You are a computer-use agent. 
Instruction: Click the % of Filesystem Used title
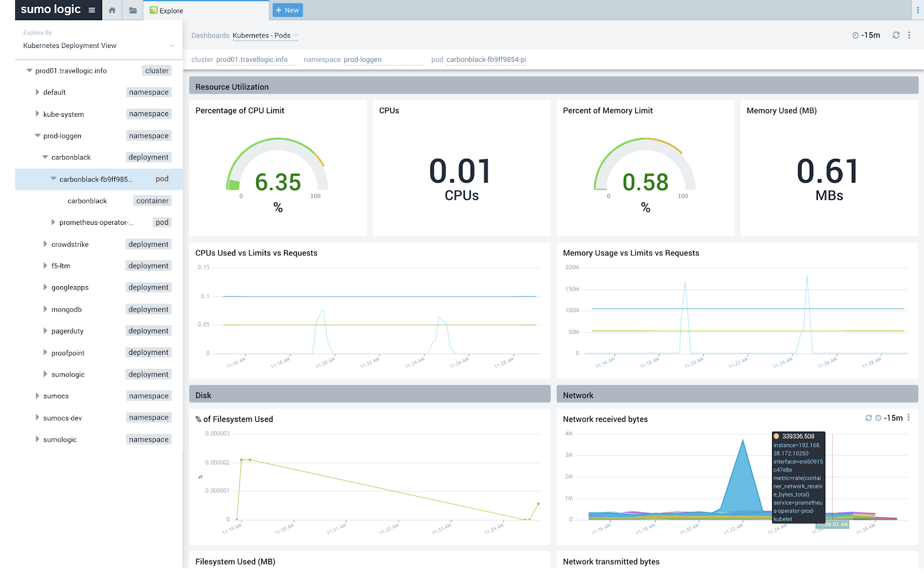tap(234, 420)
